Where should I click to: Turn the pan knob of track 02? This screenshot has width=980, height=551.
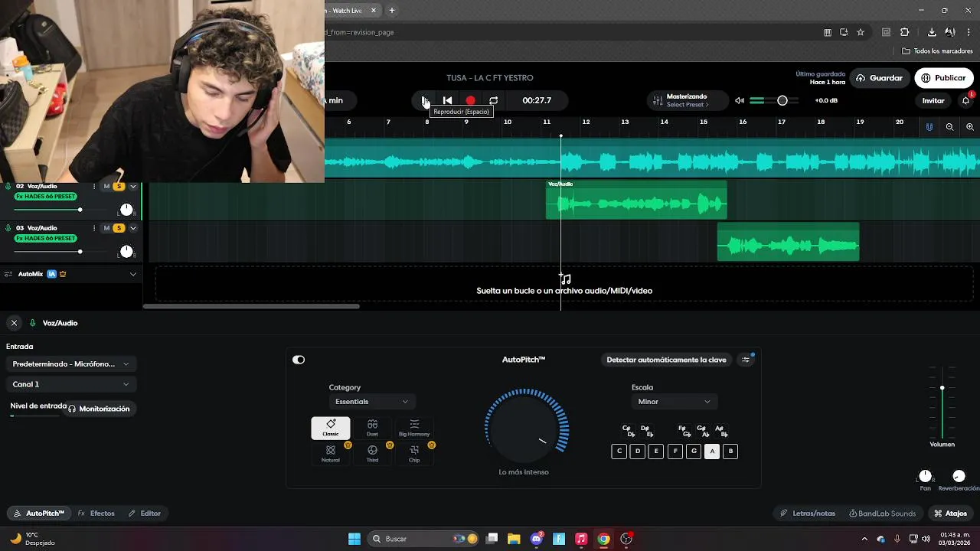click(x=126, y=210)
